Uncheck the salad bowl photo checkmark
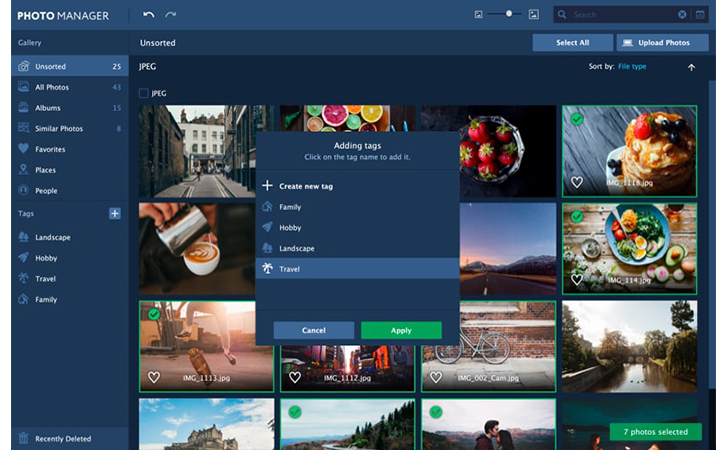Screen dimensions: 728x450 coord(577,216)
